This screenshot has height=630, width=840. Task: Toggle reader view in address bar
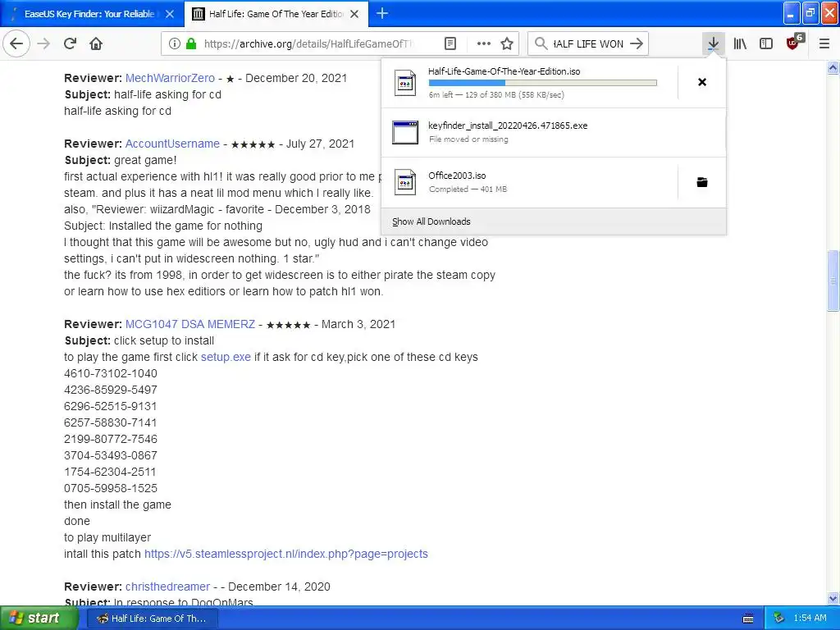tap(450, 44)
